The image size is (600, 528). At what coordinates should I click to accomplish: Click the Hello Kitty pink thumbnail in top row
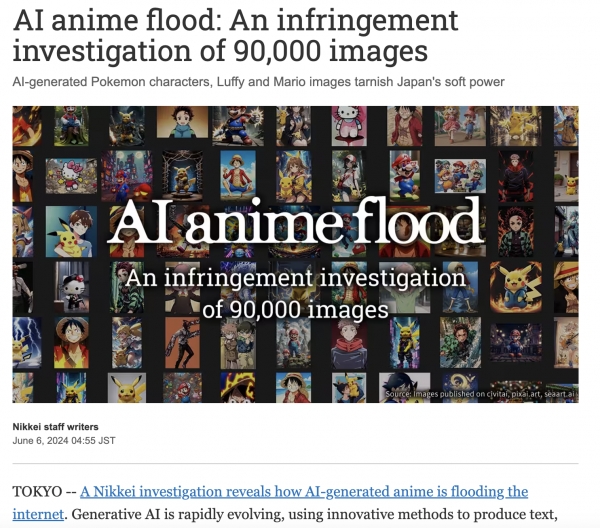(x=349, y=126)
